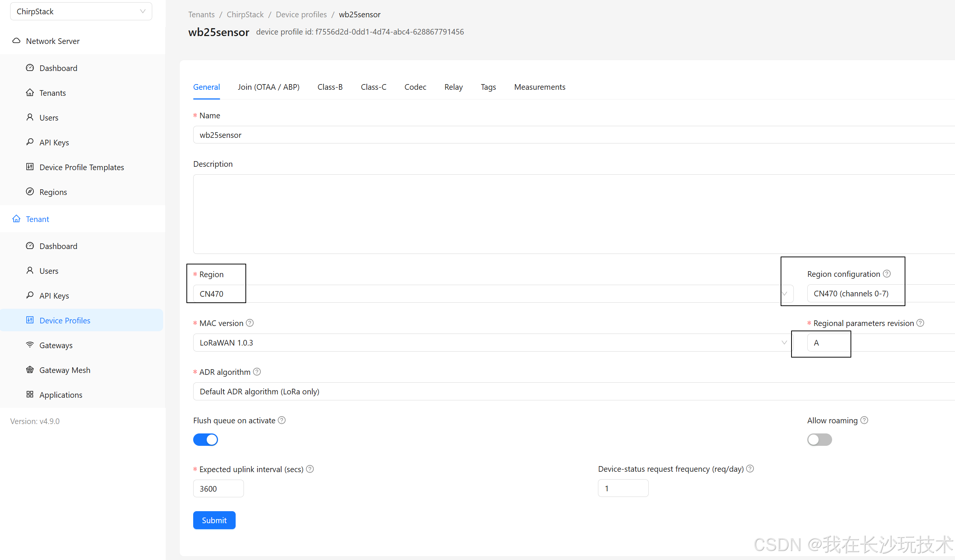Click the Expected uplink interval input field
The width and height of the screenshot is (955, 560).
(x=218, y=488)
